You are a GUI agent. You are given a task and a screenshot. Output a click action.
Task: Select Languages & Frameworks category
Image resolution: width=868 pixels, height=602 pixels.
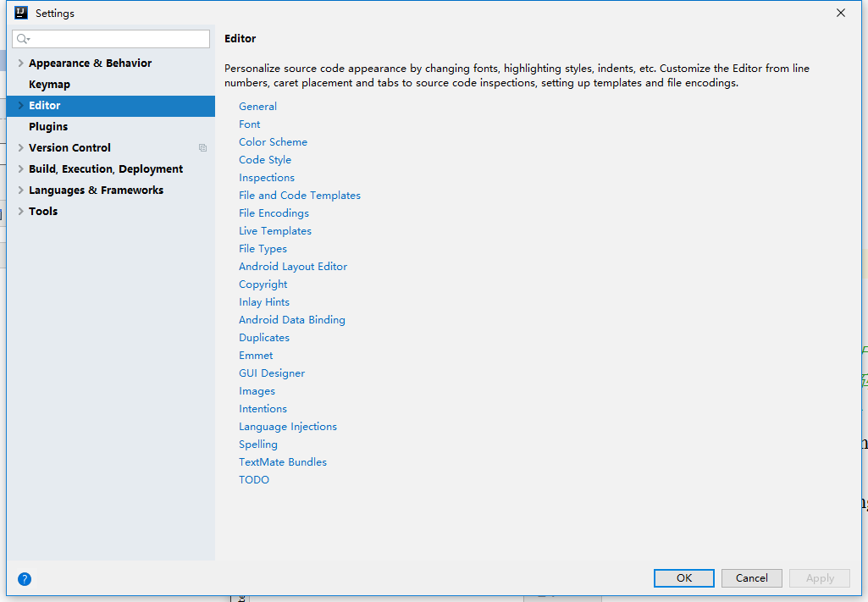pyautogui.click(x=96, y=190)
